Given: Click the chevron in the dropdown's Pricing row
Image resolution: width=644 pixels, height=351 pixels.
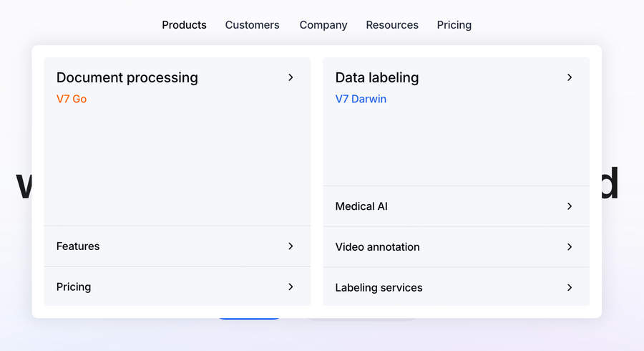Looking at the screenshot, I should (x=291, y=287).
